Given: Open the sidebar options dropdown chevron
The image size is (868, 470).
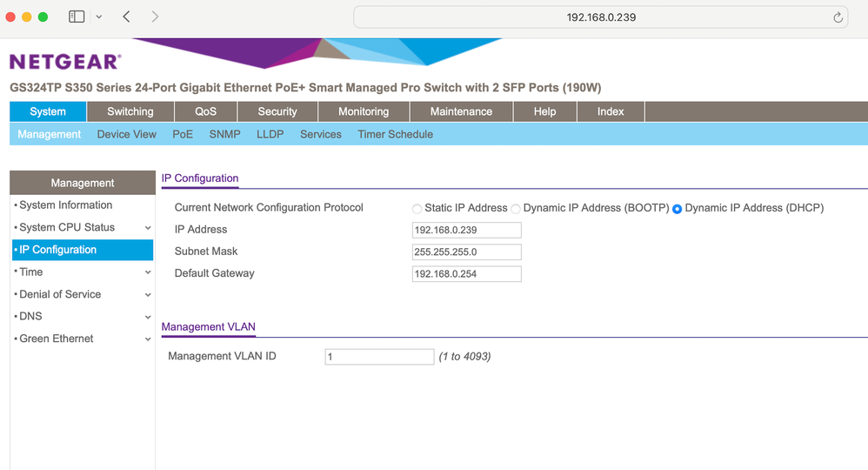Looking at the screenshot, I should click(x=98, y=17).
